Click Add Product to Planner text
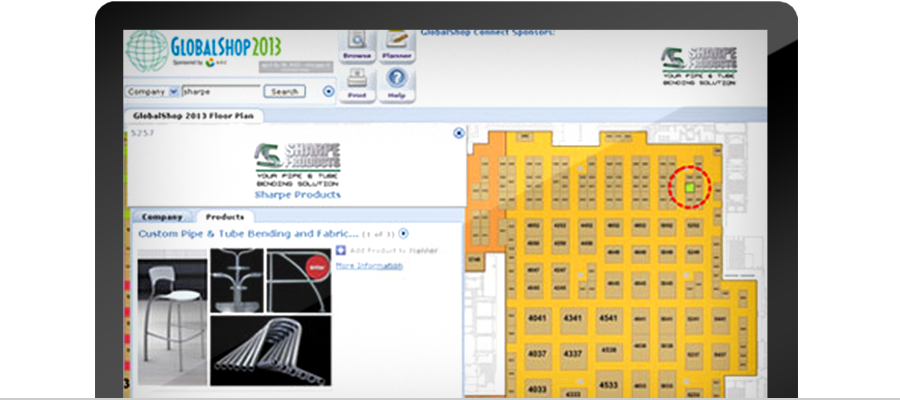Image resolution: width=900 pixels, height=400 pixels. [x=393, y=251]
